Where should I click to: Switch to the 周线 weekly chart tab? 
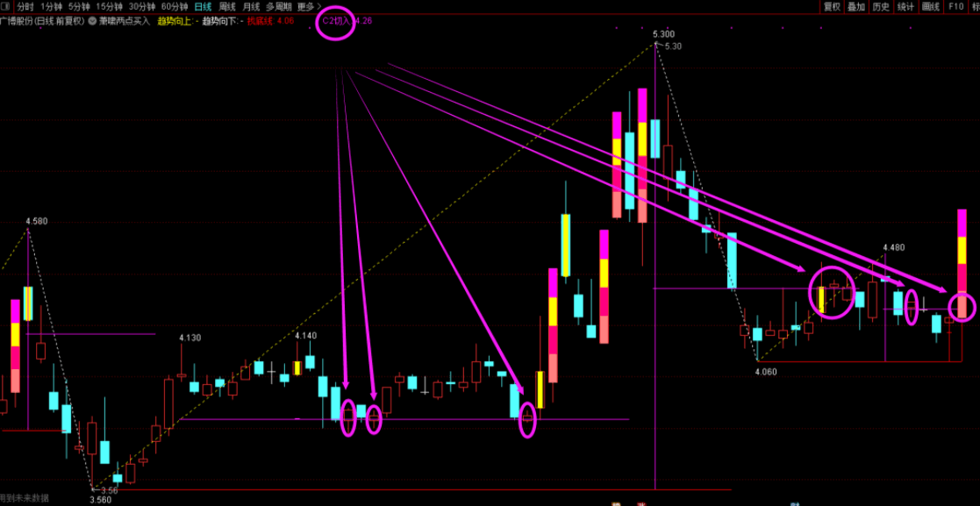point(227,7)
